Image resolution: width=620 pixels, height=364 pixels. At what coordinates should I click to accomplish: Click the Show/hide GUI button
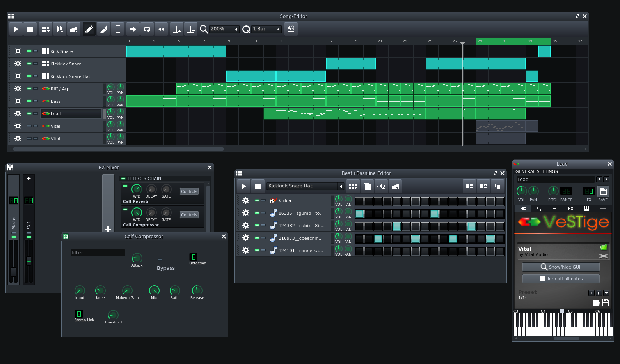561,267
